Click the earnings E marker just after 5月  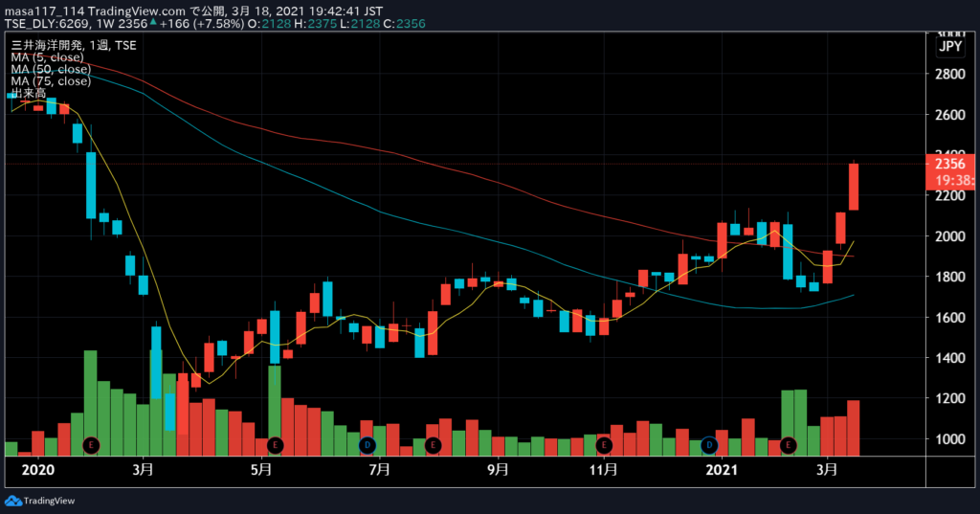(275, 445)
